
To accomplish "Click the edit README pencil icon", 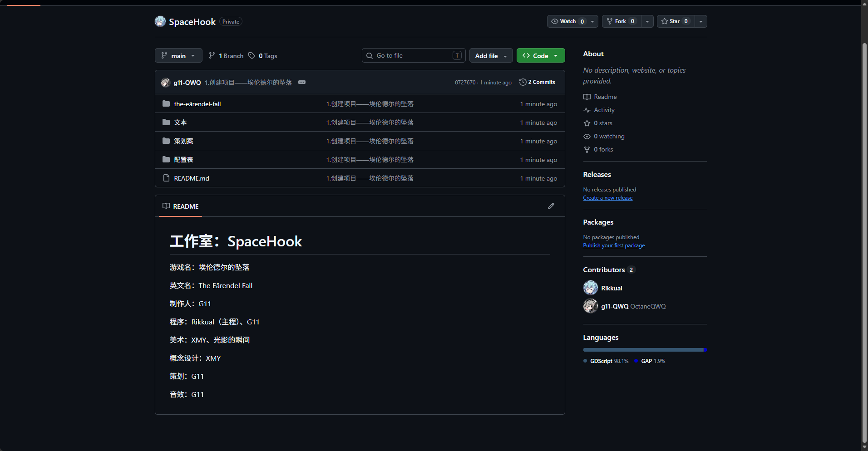I will click(x=551, y=206).
